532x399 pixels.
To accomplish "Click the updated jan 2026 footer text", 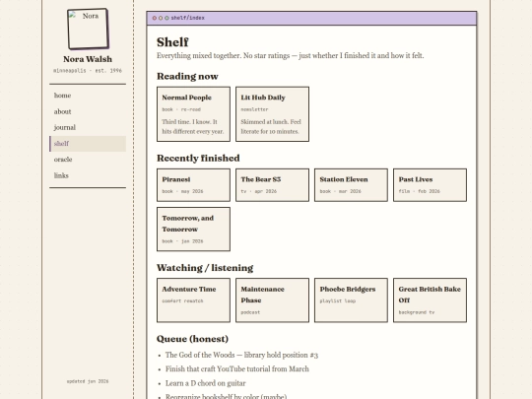I will 88,381.
